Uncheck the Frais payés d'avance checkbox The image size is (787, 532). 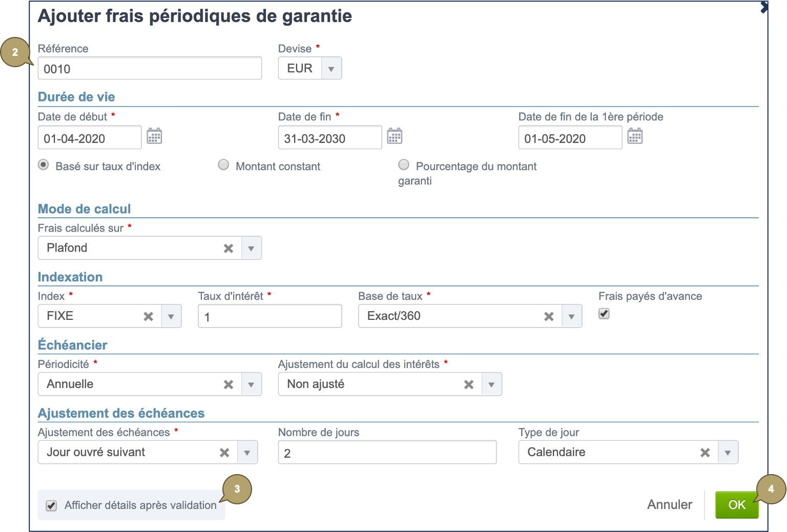604,313
